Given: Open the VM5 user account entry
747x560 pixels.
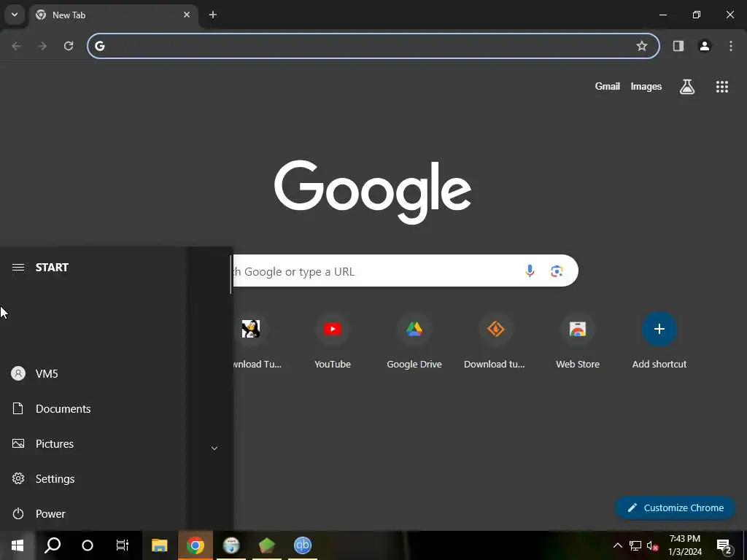Looking at the screenshot, I should tap(93, 373).
